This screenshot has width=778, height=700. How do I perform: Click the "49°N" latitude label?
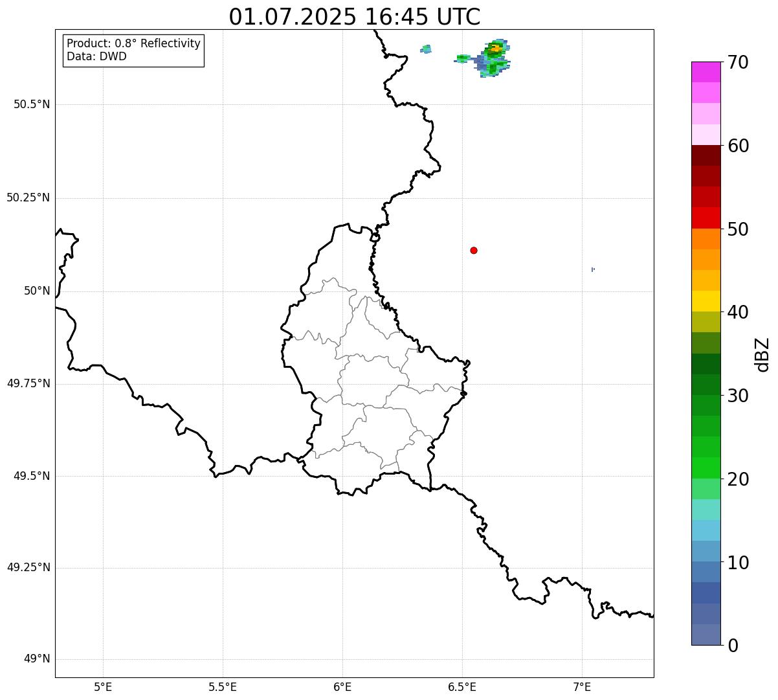[37, 659]
